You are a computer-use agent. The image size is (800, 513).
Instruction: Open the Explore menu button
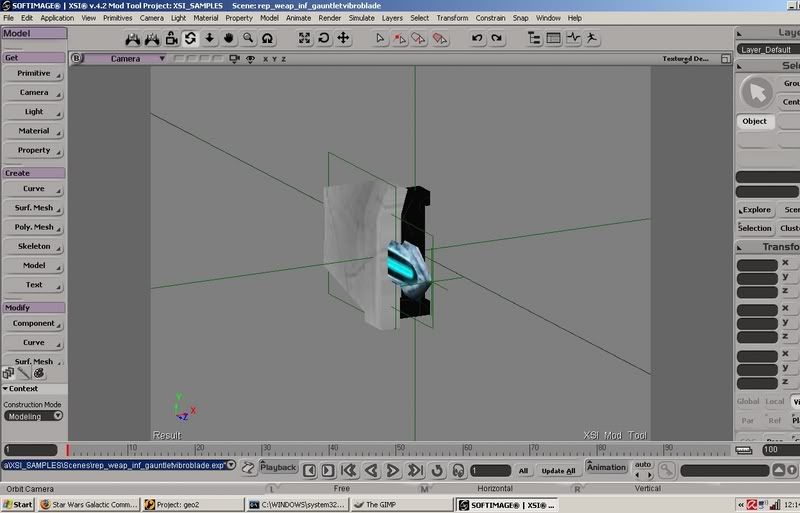click(755, 210)
